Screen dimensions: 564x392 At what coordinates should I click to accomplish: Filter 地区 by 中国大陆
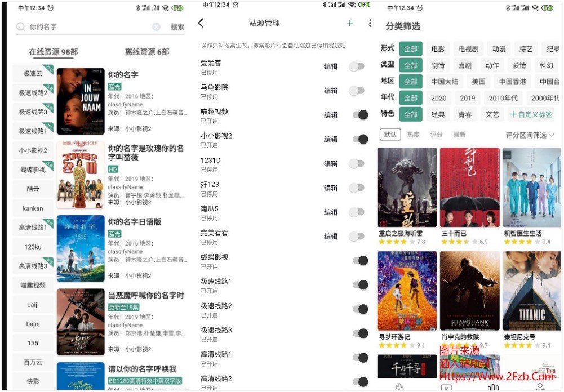click(x=445, y=82)
